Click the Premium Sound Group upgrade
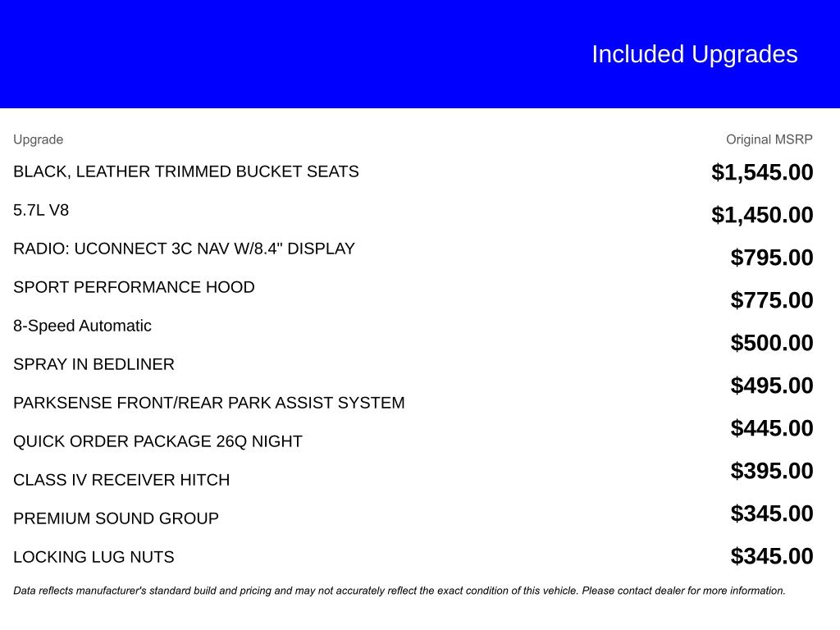840x630 pixels. [116, 518]
